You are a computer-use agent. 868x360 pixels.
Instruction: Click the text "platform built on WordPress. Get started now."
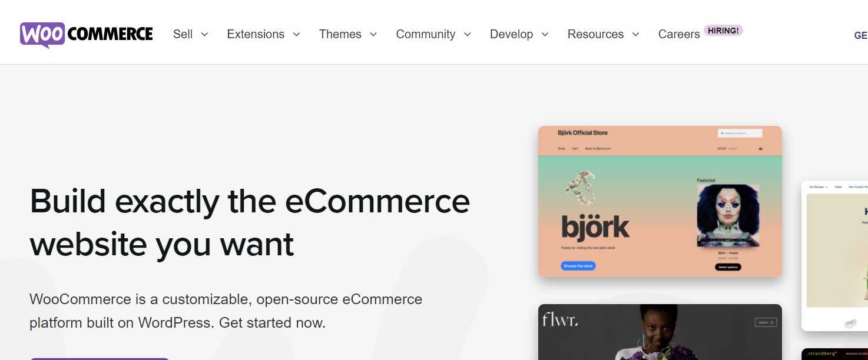click(177, 323)
